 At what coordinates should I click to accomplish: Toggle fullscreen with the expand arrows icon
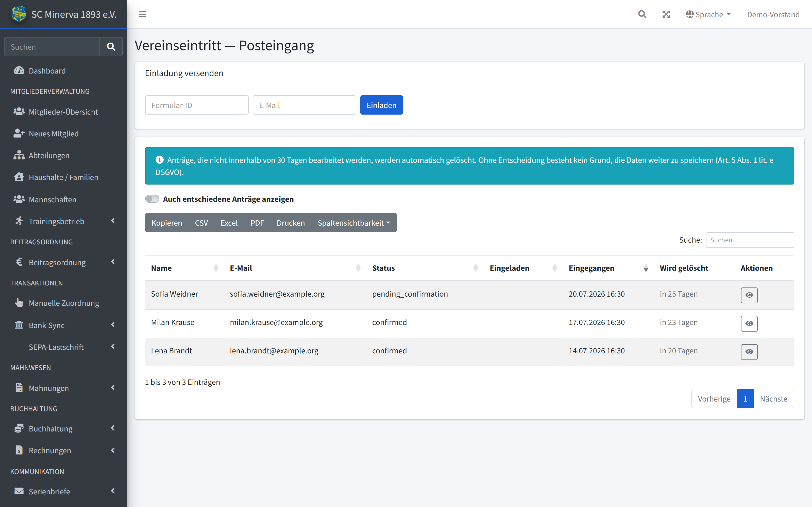pos(666,14)
